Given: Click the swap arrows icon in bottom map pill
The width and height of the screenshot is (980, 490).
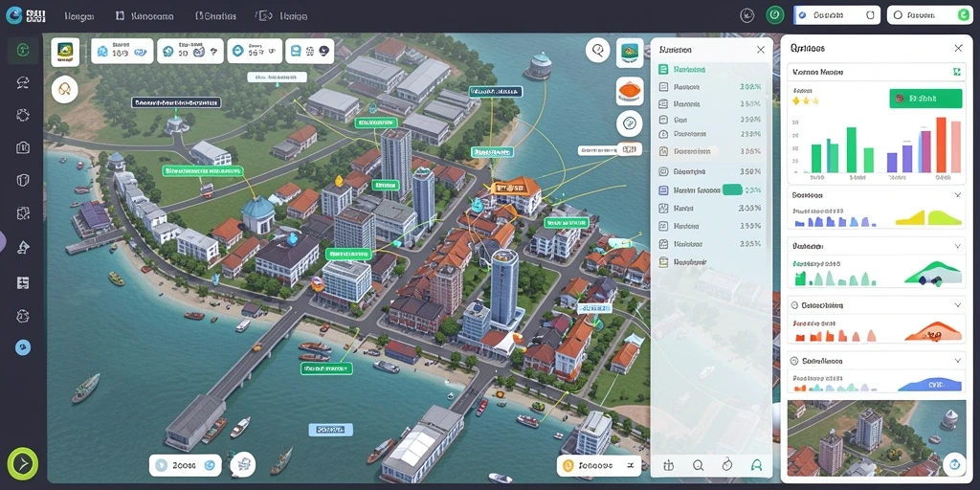Looking at the screenshot, I should point(630,465).
